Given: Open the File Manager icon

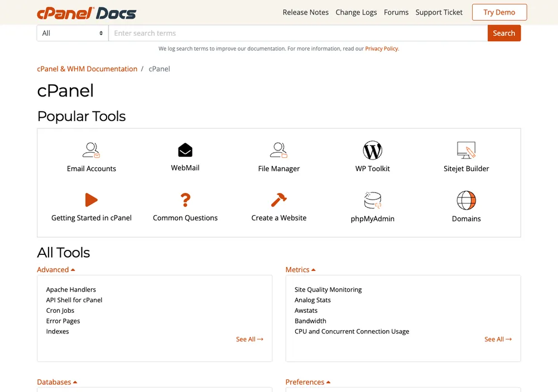Looking at the screenshot, I should point(278,150).
